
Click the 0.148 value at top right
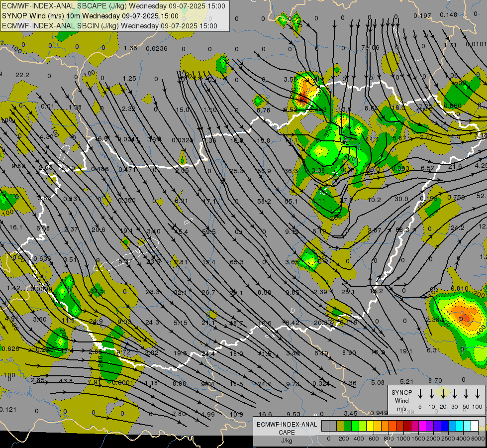pyautogui.click(x=449, y=15)
